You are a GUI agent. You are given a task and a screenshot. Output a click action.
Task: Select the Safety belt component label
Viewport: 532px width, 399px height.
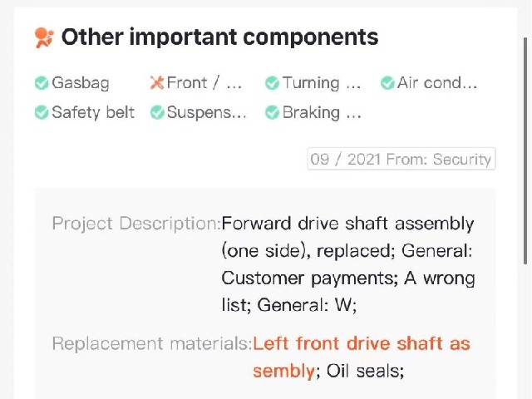93,112
